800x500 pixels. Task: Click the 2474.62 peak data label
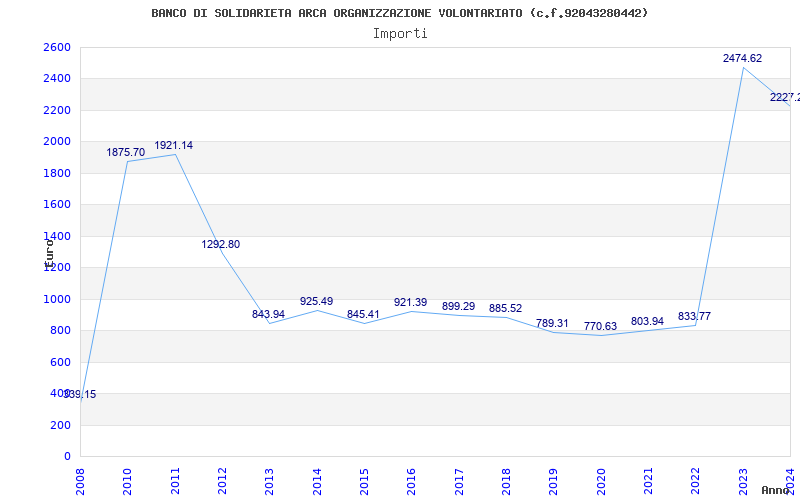click(x=742, y=59)
